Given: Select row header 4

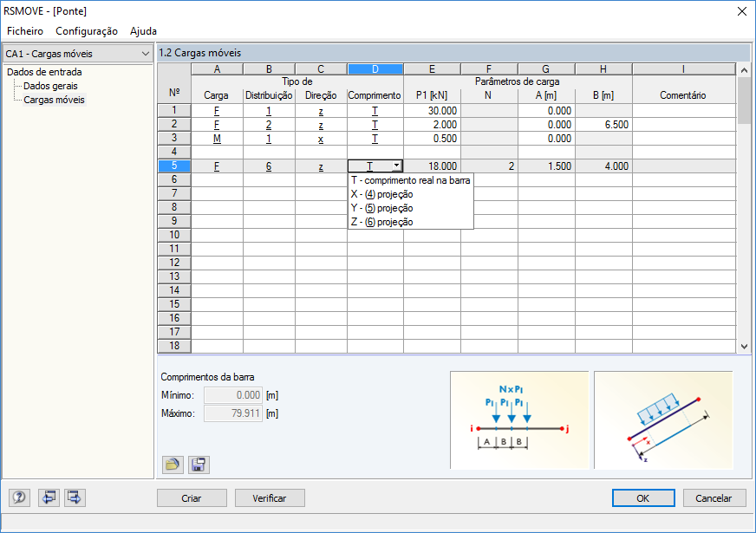Looking at the screenshot, I should 174,152.
